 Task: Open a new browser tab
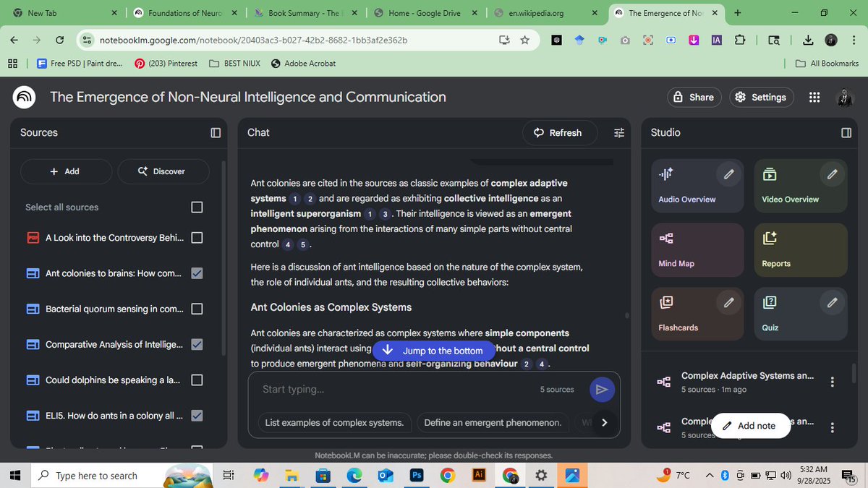coord(737,13)
